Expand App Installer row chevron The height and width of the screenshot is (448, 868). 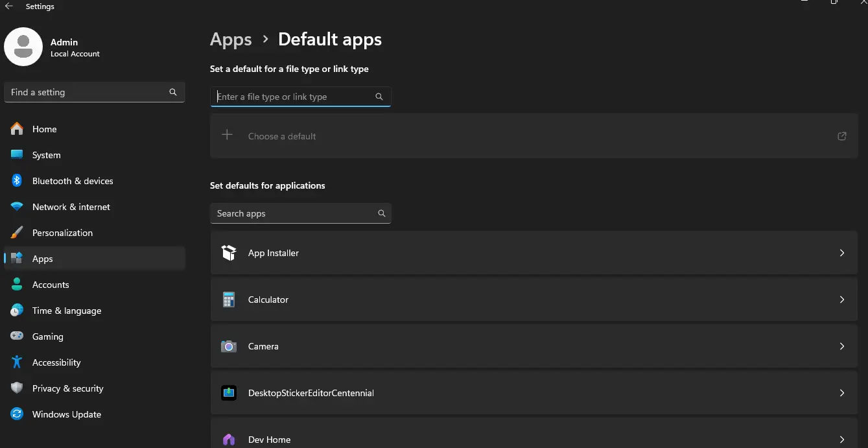(842, 253)
